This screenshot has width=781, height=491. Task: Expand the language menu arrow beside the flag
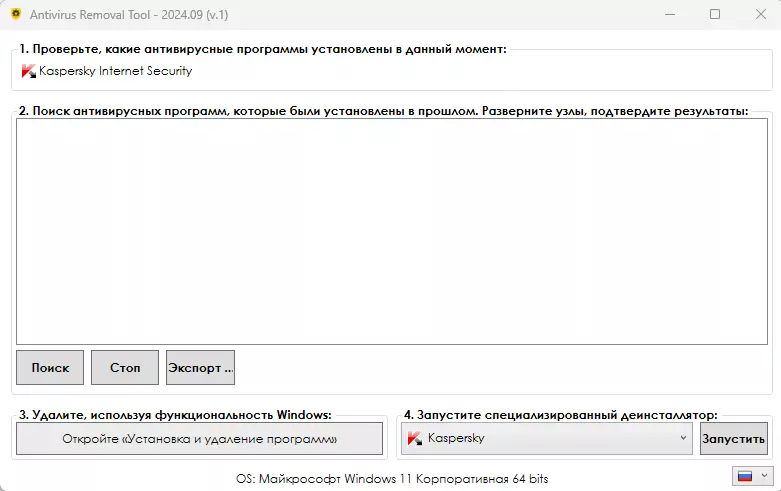(765, 476)
